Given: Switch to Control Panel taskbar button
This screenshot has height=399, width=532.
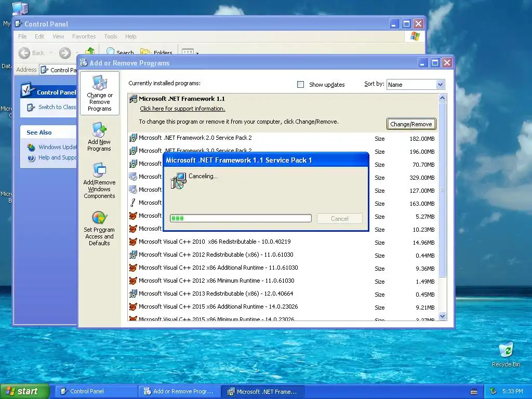Looking at the screenshot, I should tap(97, 392).
